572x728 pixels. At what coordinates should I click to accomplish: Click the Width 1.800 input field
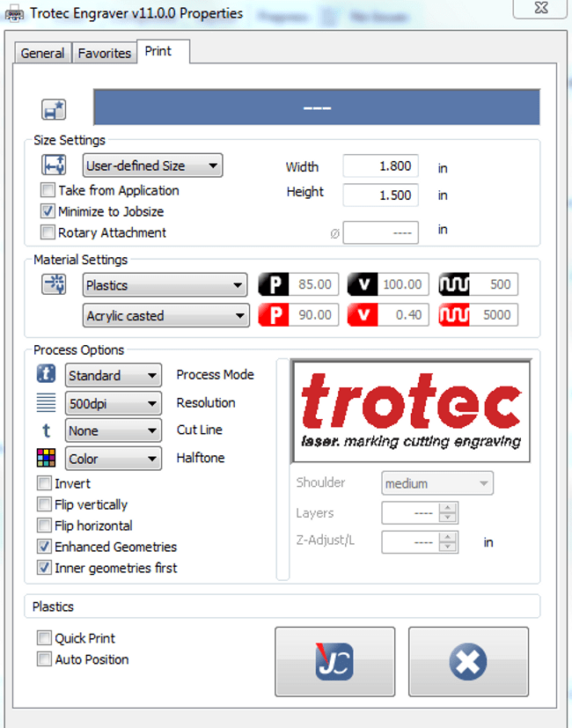coord(381,165)
